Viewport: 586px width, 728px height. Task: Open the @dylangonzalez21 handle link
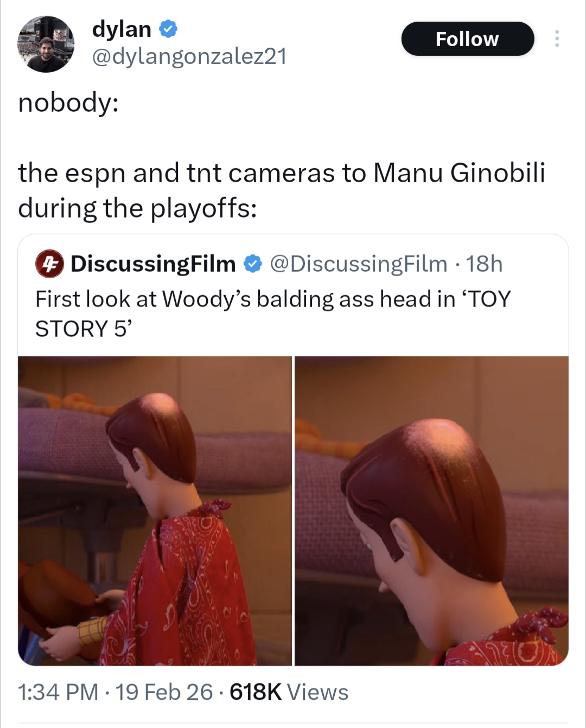(189, 56)
